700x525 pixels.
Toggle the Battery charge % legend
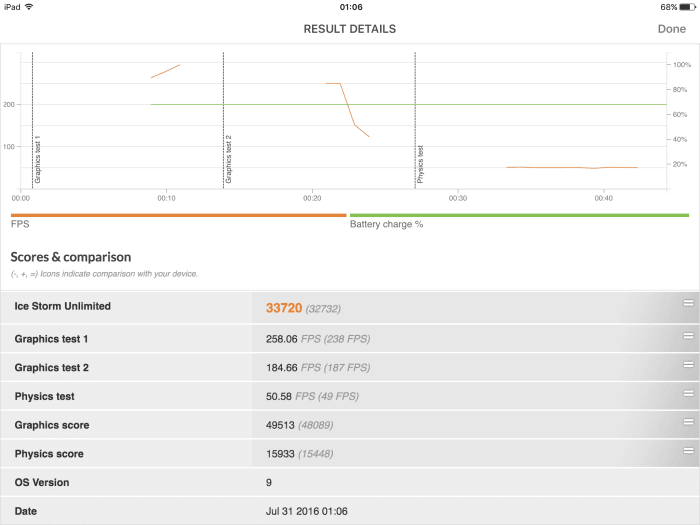[386, 224]
